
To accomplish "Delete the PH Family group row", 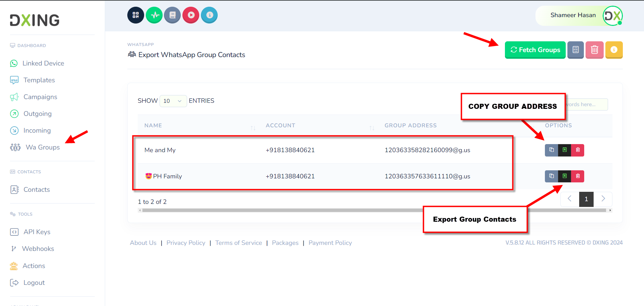I will point(578,176).
